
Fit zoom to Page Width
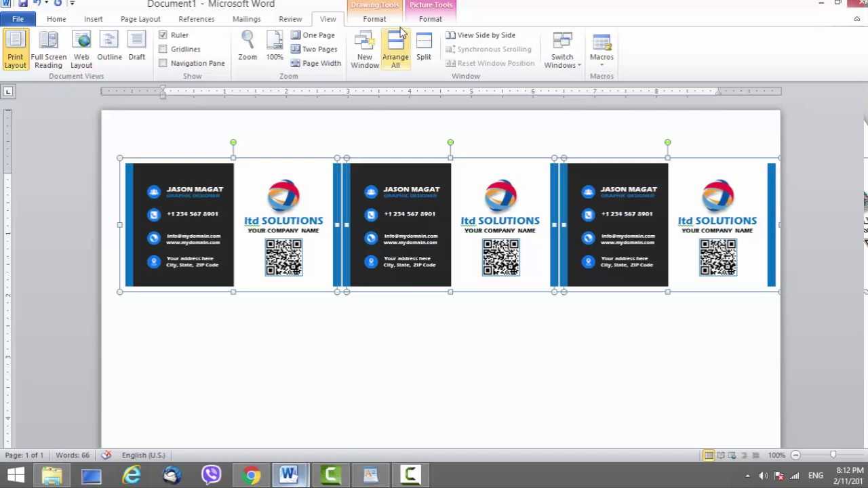[x=316, y=64]
